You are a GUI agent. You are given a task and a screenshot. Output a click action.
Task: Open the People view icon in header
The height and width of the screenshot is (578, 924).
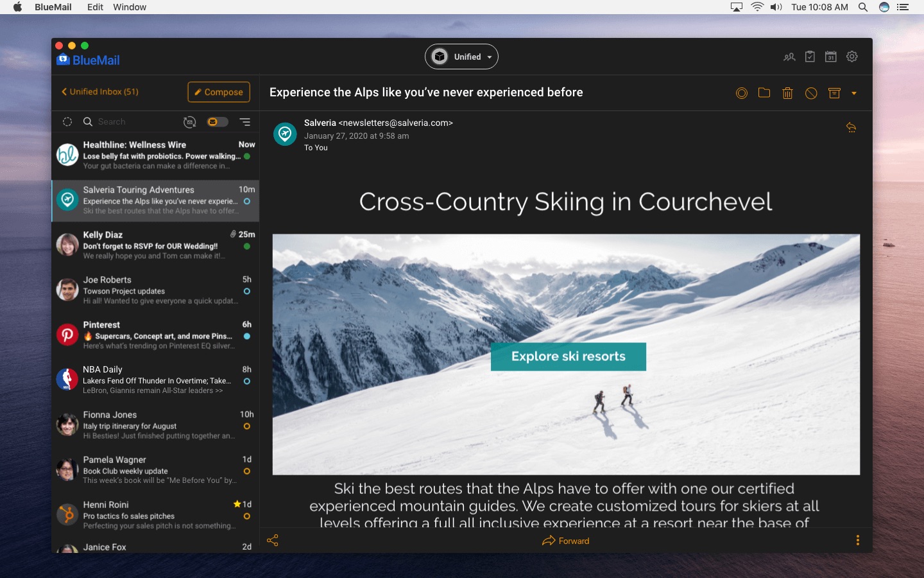click(x=789, y=57)
